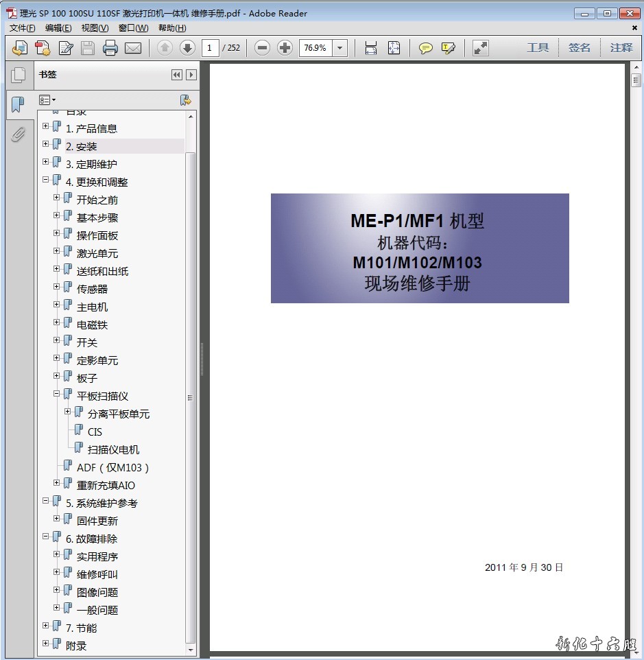Click the Print icon in toolbar
The image size is (644, 660).
pyautogui.click(x=110, y=48)
